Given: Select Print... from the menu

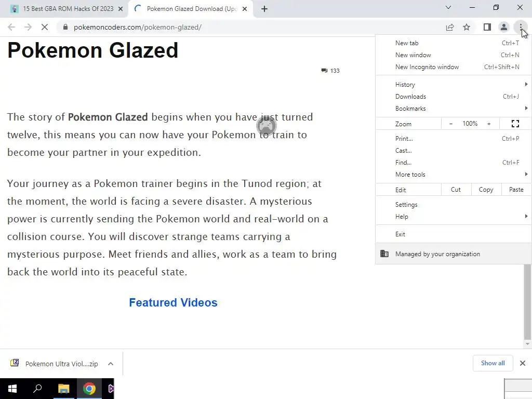Looking at the screenshot, I should (x=453, y=138).
